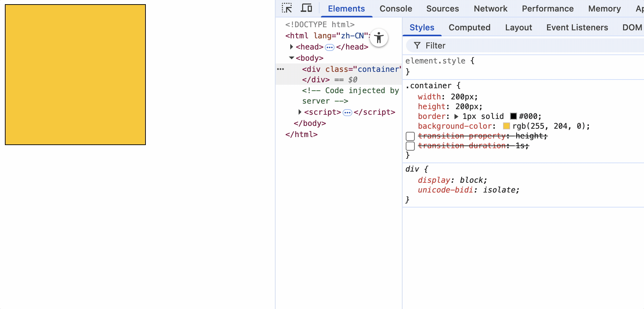Image resolution: width=644 pixels, height=309 pixels.
Task: Open the border color #000 swatch
Action: coord(514,116)
